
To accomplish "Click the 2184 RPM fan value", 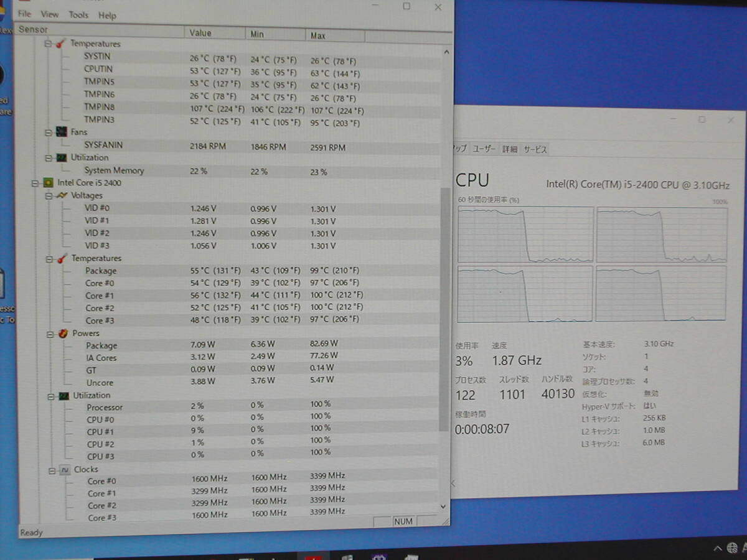I will tap(208, 146).
